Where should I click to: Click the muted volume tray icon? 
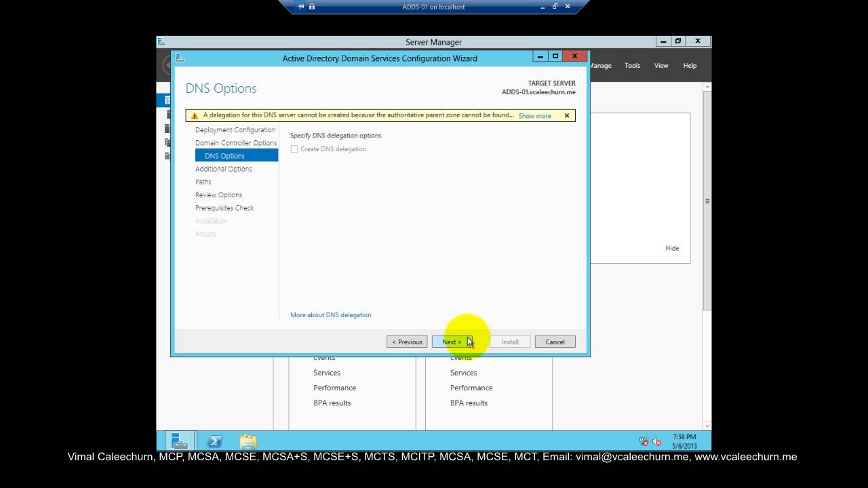click(x=656, y=442)
